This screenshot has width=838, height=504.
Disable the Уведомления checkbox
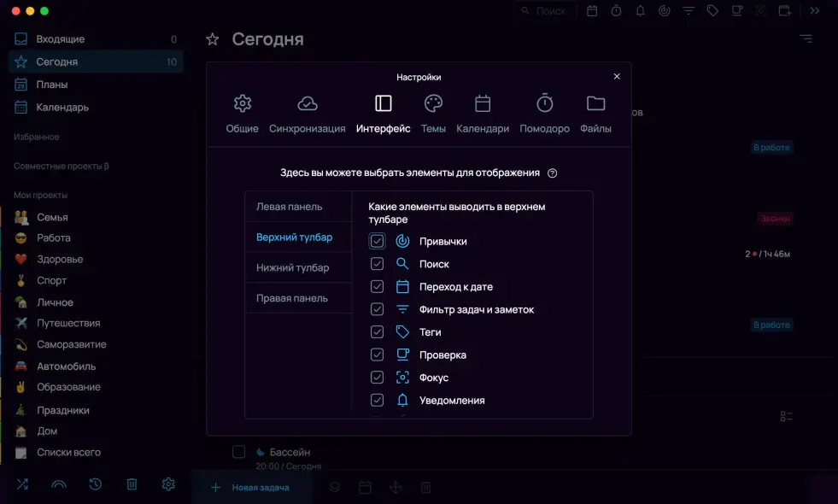point(378,400)
